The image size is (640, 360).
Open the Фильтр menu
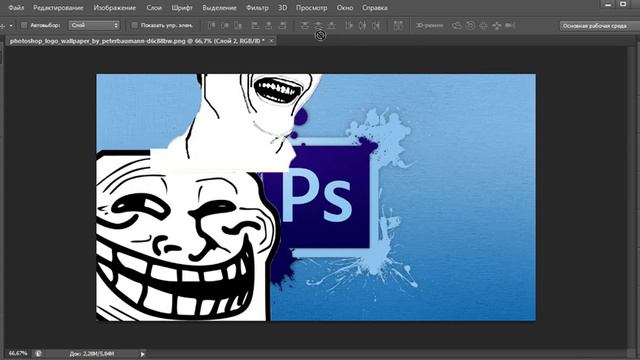[258, 7]
